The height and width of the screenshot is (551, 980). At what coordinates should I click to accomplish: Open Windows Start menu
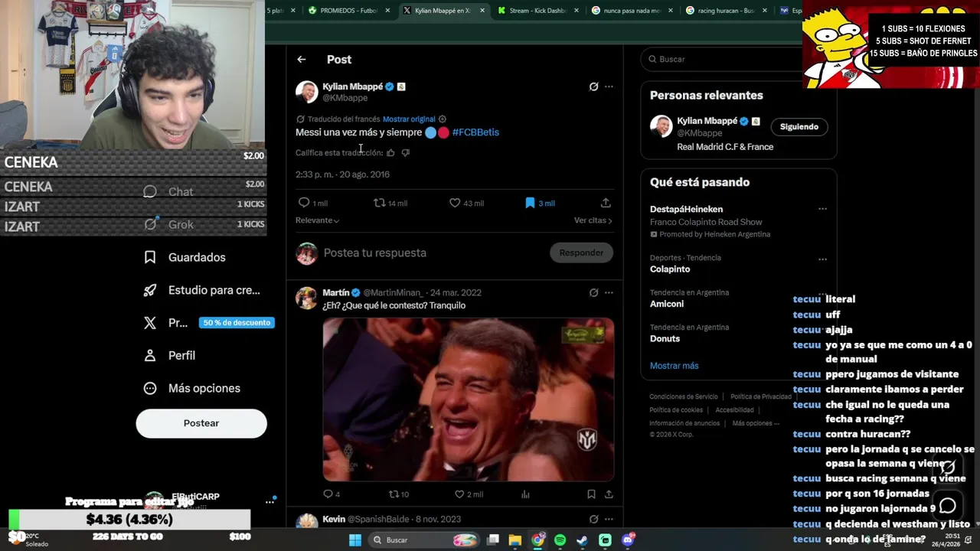tap(355, 540)
